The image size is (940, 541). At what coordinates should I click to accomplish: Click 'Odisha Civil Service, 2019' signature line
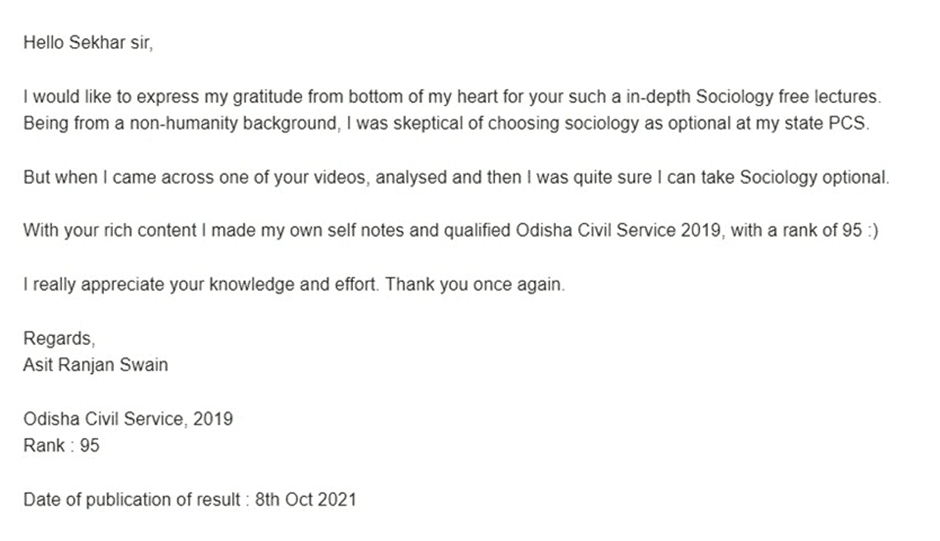pyautogui.click(x=128, y=419)
